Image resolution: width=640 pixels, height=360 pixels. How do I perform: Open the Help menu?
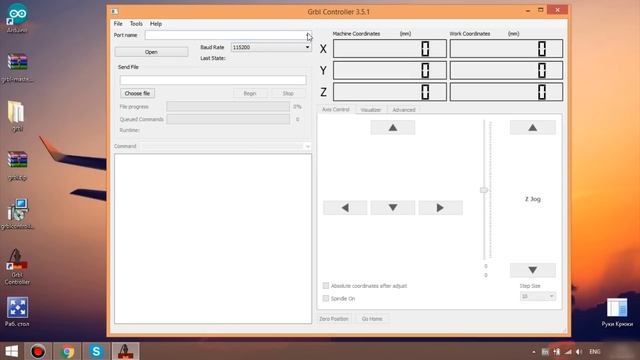(156, 24)
